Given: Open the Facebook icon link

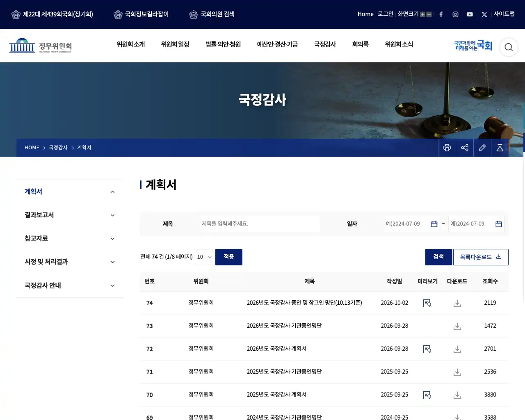Looking at the screenshot, I should (x=441, y=14).
